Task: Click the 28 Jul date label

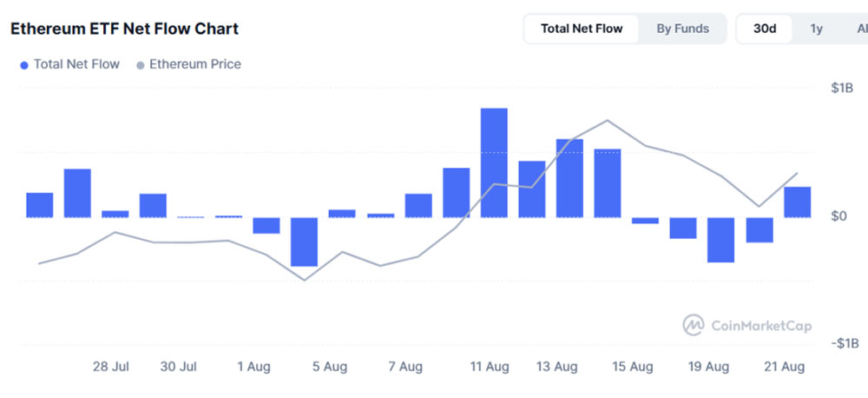Action: point(111,367)
